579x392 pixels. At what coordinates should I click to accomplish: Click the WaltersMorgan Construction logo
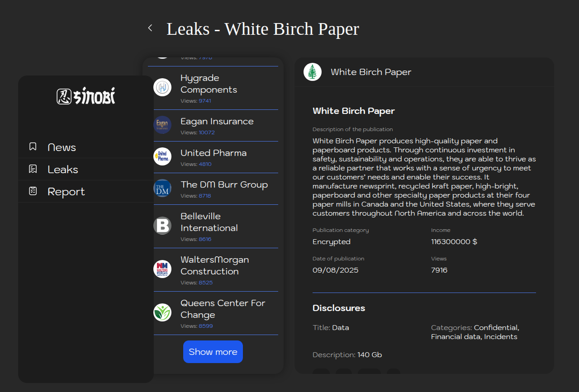(x=162, y=269)
